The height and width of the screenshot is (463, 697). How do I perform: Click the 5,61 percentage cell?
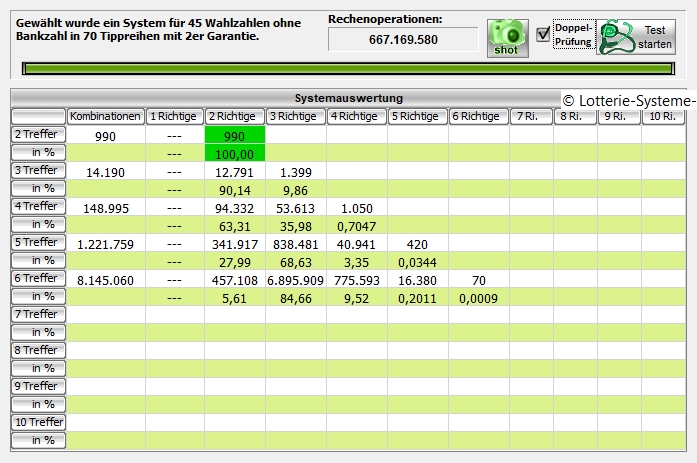[235, 299]
